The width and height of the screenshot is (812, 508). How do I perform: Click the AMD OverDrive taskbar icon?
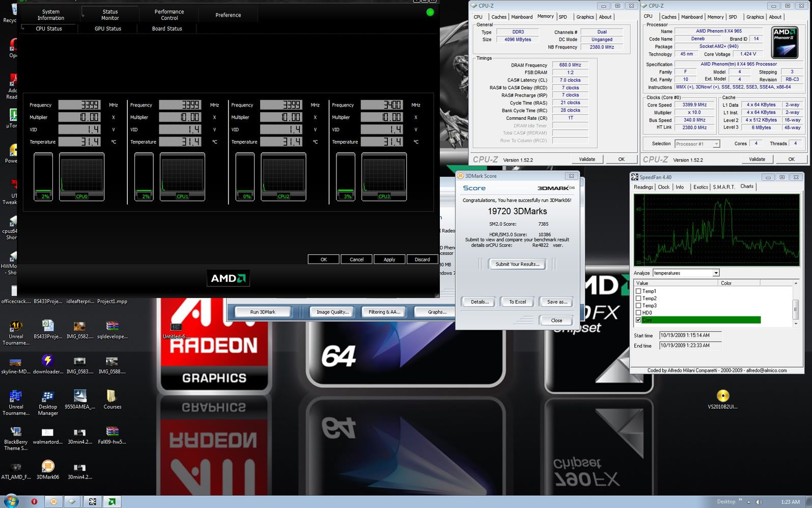111,501
